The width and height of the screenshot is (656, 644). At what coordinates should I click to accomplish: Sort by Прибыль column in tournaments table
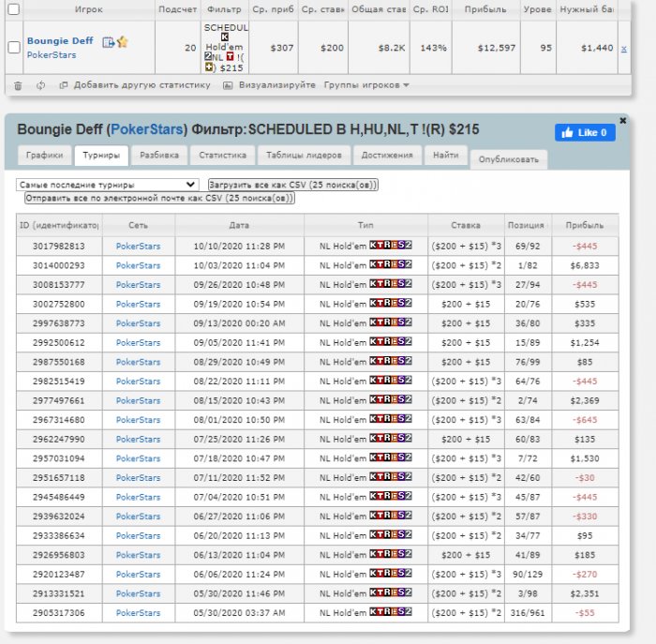pyautogui.click(x=585, y=225)
